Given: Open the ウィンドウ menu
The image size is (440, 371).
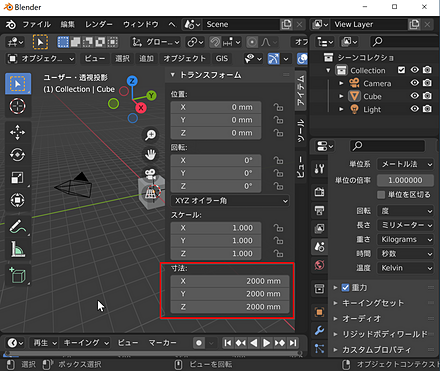Looking at the screenshot, I should click(140, 25).
